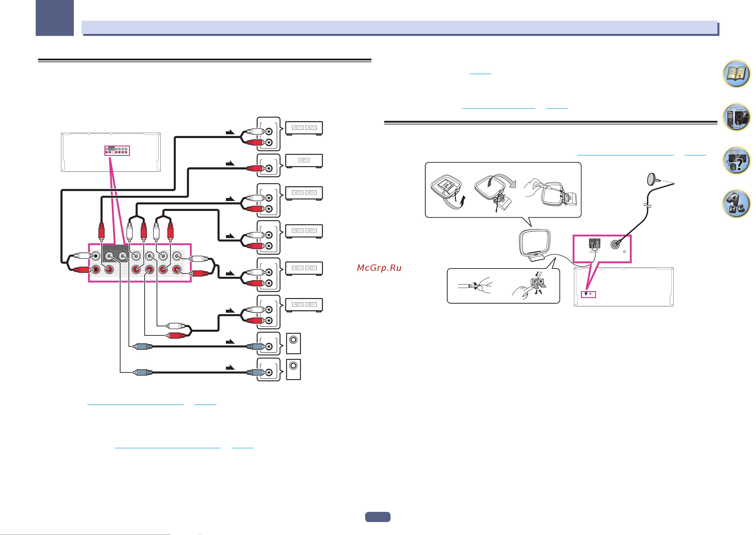Follow the long underlined link above the antenna diagram

[626, 155]
